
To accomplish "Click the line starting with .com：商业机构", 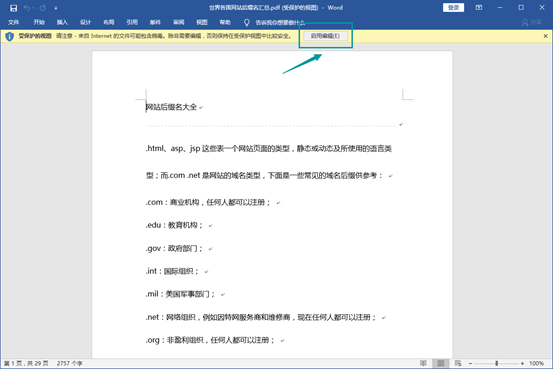I will 208,202.
